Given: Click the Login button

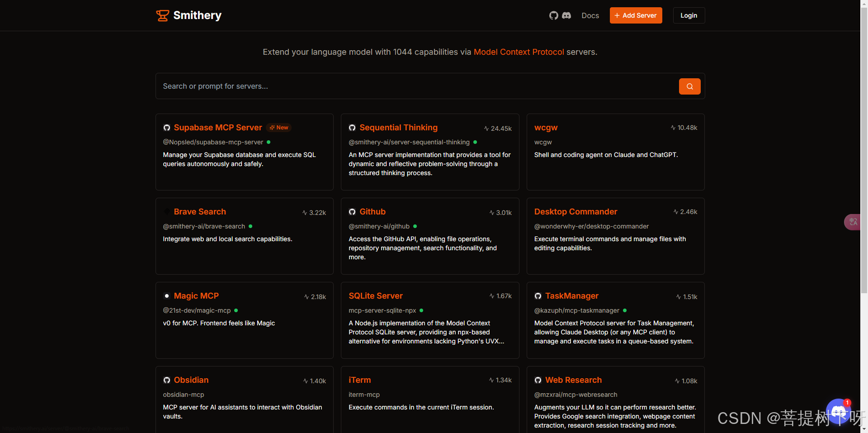Looking at the screenshot, I should (689, 15).
